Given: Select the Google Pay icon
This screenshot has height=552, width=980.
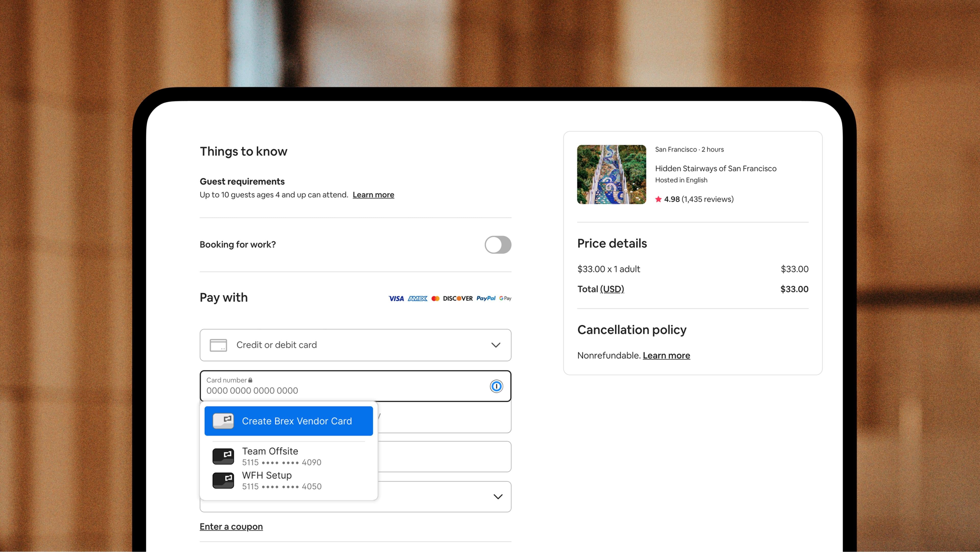Looking at the screenshot, I should 505,298.
